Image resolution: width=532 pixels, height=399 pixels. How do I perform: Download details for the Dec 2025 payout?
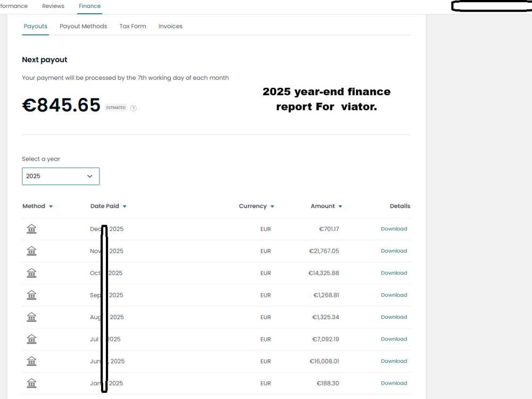tap(394, 229)
